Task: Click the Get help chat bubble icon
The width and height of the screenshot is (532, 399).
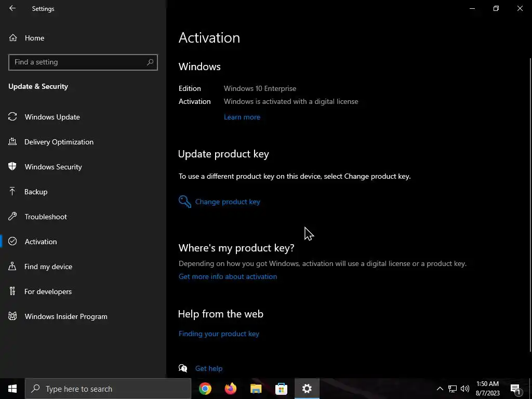Action: tap(183, 368)
